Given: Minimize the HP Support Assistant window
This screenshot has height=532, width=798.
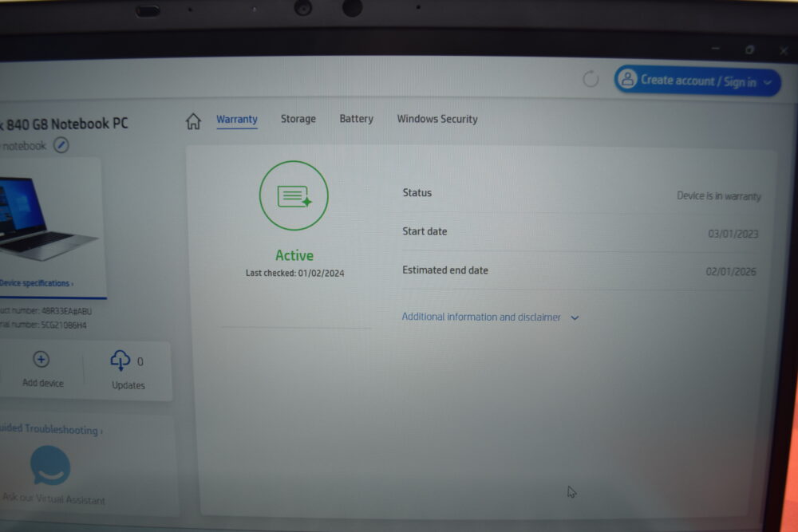Looking at the screenshot, I should point(716,49).
